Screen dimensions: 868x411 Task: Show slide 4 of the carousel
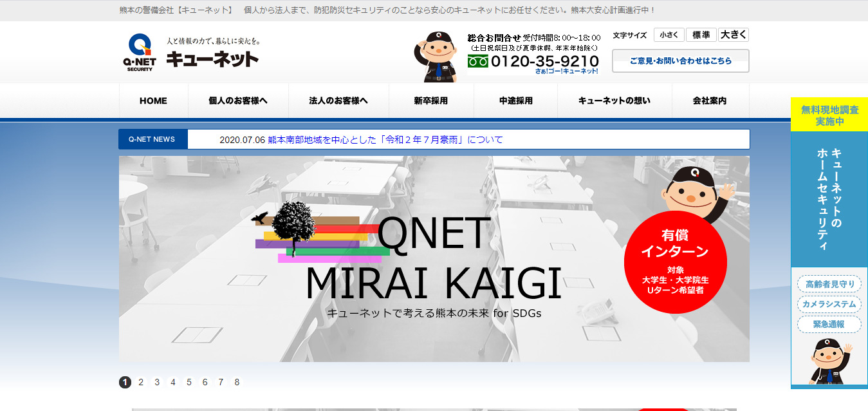click(173, 382)
